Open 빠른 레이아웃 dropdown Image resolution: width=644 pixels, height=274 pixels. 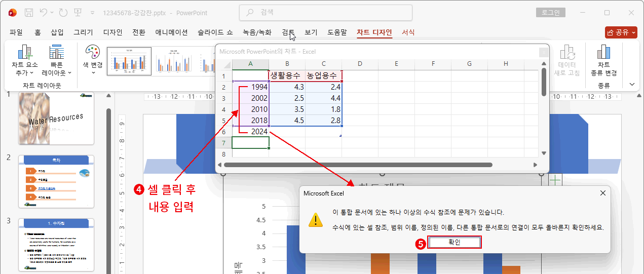pyautogui.click(x=57, y=60)
